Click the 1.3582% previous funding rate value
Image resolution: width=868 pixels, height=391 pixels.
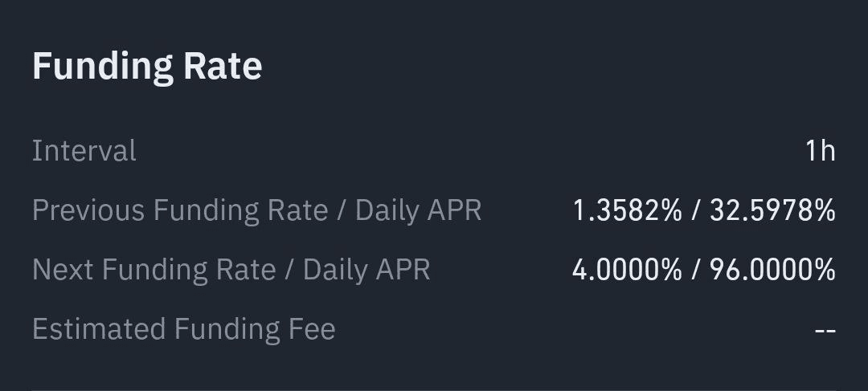627,210
